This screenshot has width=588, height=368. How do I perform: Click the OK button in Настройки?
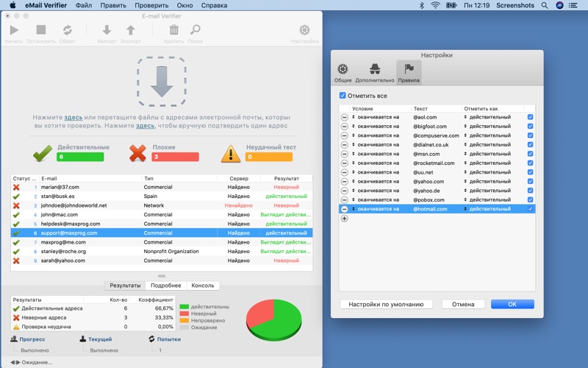click(512, 304)
